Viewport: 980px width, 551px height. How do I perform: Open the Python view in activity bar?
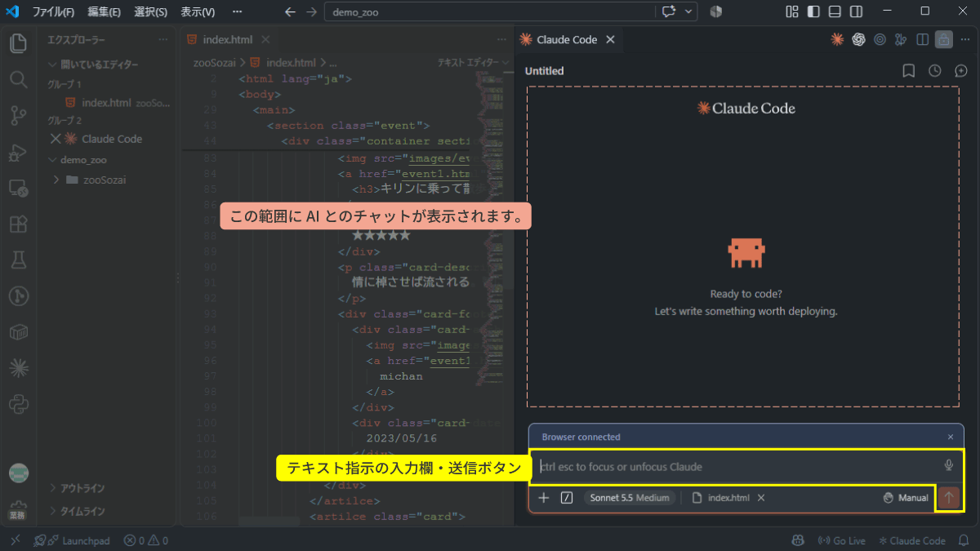[18, 404]
